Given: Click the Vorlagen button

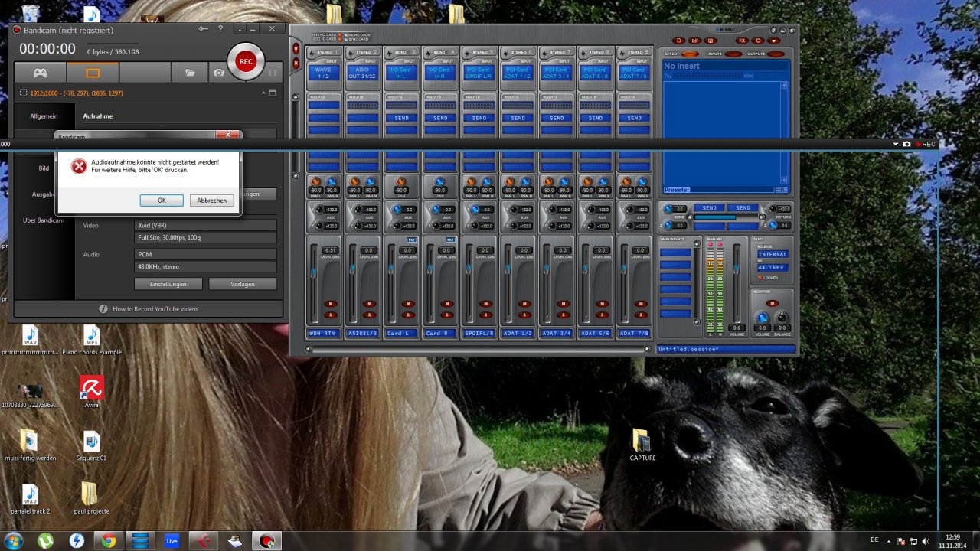Looking at the screenshot, I should point(243,284).
